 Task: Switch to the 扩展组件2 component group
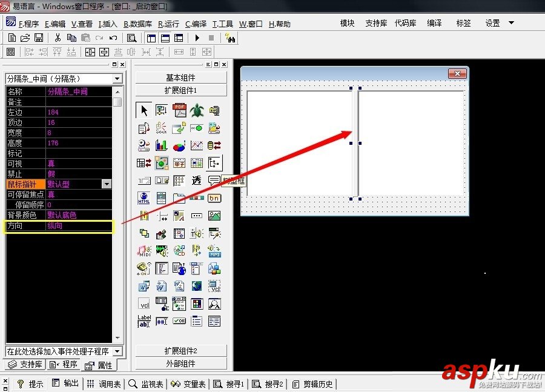click(x=180, y=351)
